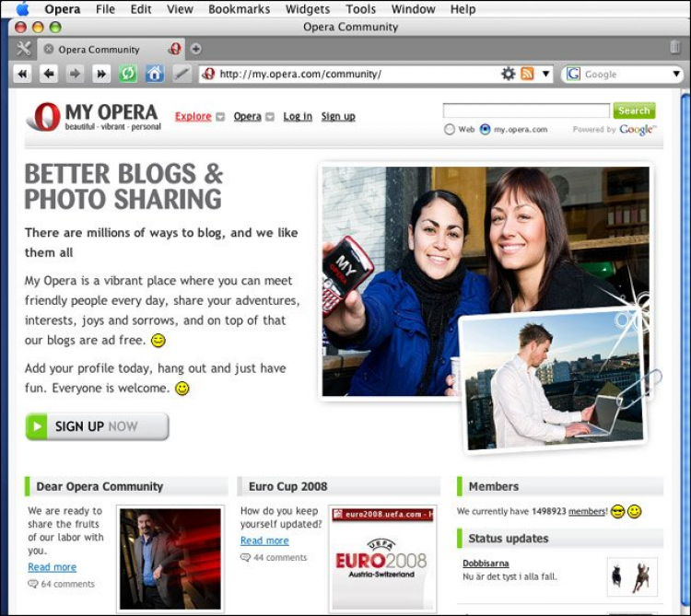Go to the Home page icon
The image size is (691, 616).
click(154, 74)
